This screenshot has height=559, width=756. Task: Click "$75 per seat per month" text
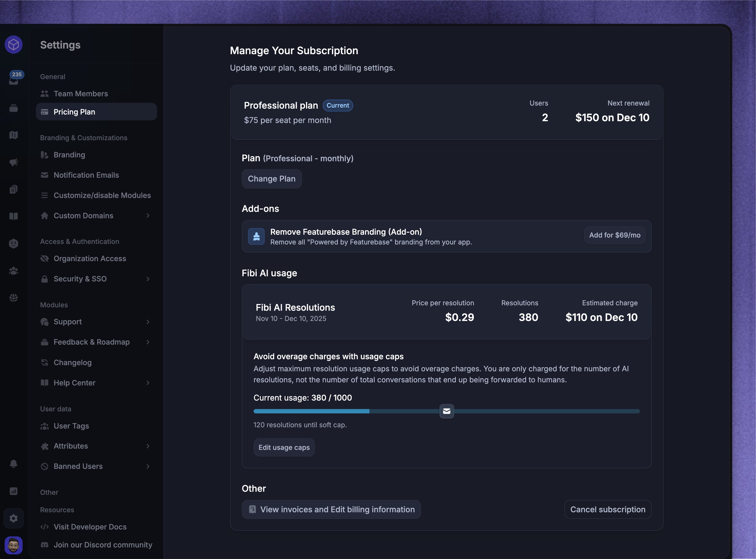coord(288,120)
